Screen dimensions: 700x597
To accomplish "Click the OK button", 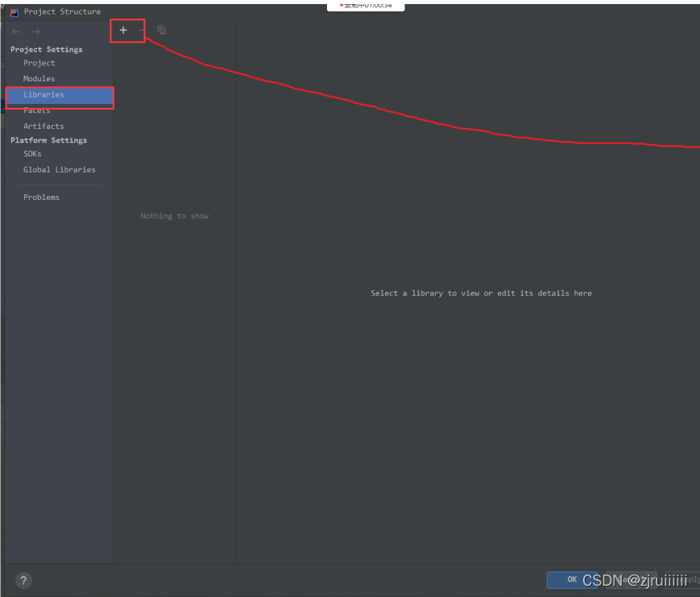I will click(572, 579).
